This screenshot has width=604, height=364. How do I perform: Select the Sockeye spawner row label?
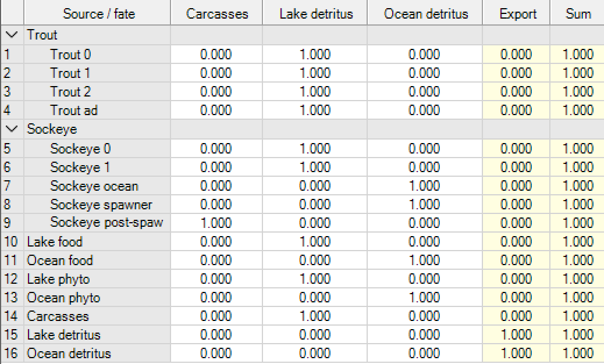(101, 205)
